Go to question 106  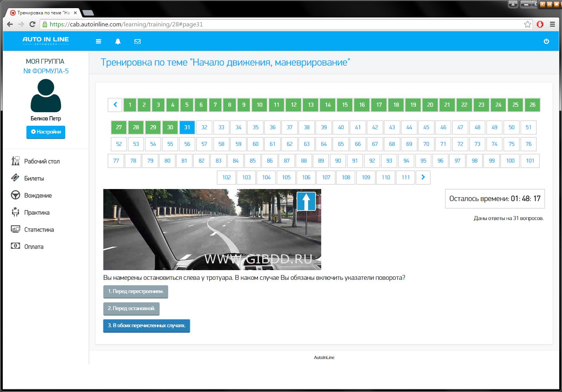(306, 177)
